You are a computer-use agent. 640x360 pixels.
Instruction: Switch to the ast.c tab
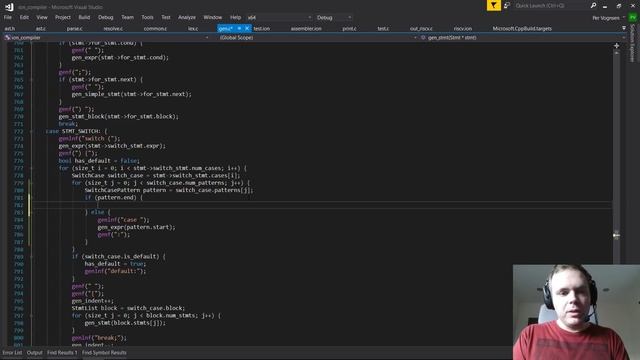(41, 29)
